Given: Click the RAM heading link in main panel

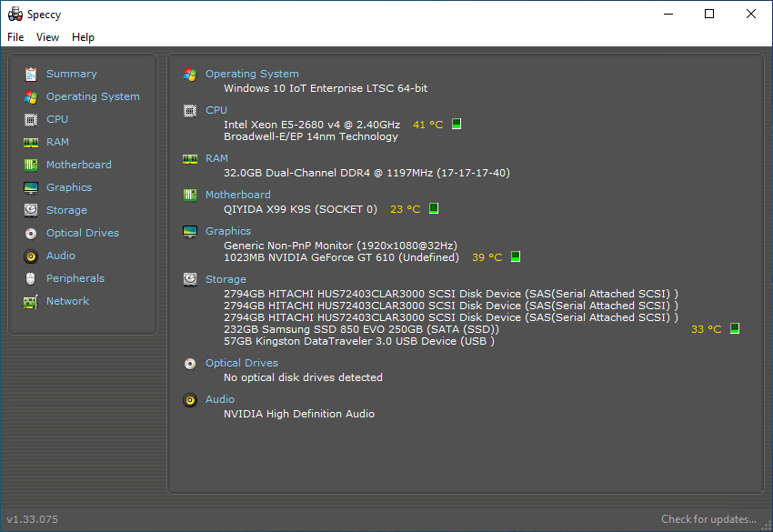Looking at the screenshot, I should click(216, 158).
